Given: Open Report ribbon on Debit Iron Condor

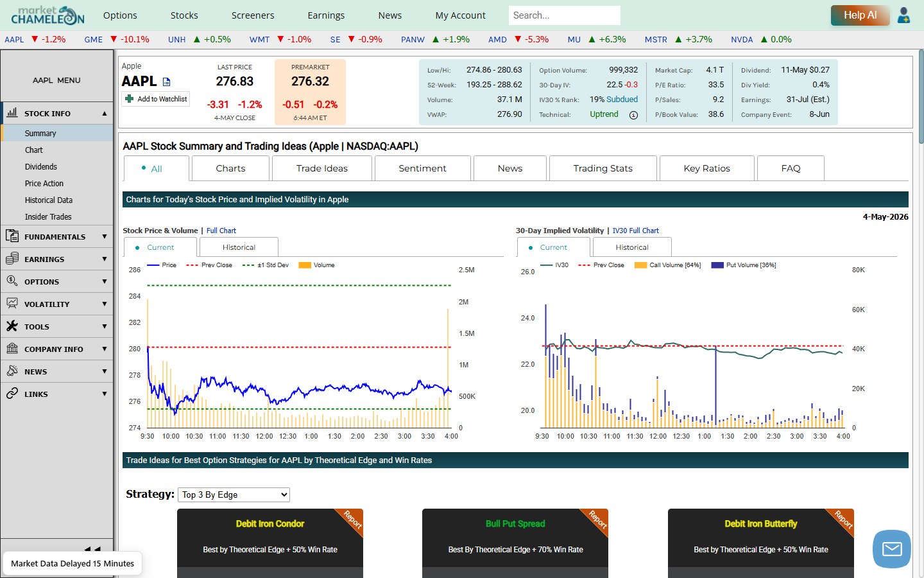Looking at the screenshot, I should pyautogui.click(x=352, y=520).
